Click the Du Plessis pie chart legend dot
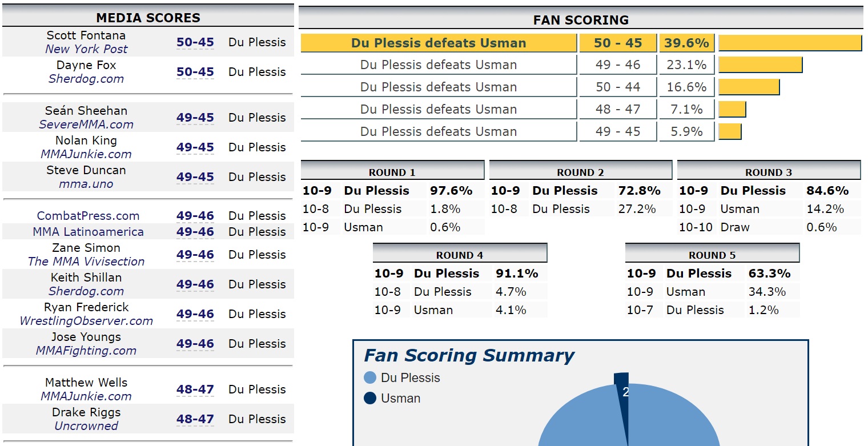868x446 pixels. click(370, 377)
